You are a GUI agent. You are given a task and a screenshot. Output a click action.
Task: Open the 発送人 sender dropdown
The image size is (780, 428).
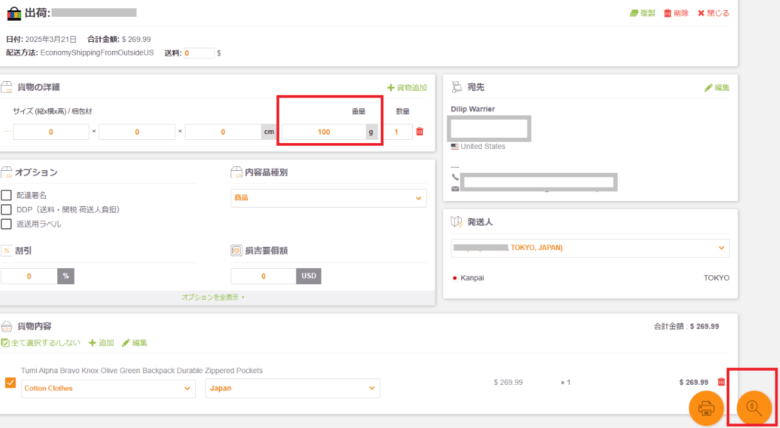click(589, 247)
